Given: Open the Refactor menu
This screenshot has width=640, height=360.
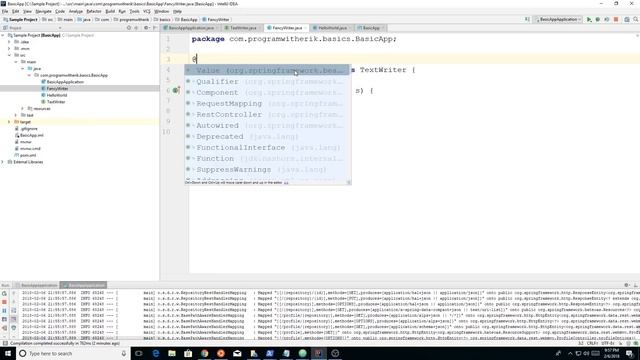Looking at the screenshot, I should tap(93, 11).
